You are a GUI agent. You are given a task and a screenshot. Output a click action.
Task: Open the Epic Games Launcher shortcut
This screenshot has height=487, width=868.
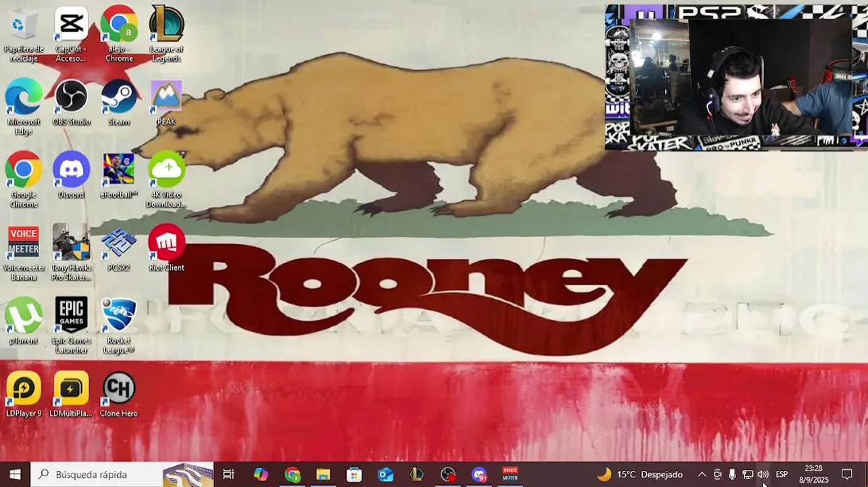click(x=71, y=326)
